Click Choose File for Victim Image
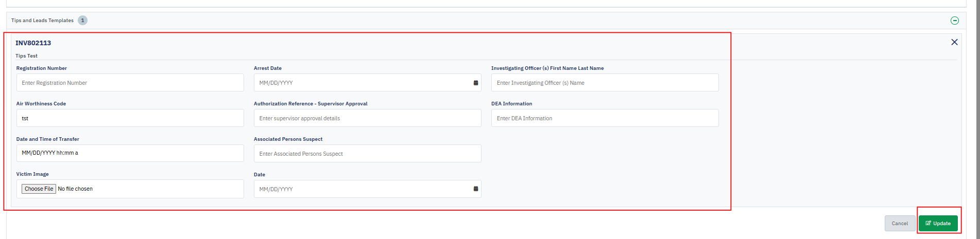 pos(39,189)
